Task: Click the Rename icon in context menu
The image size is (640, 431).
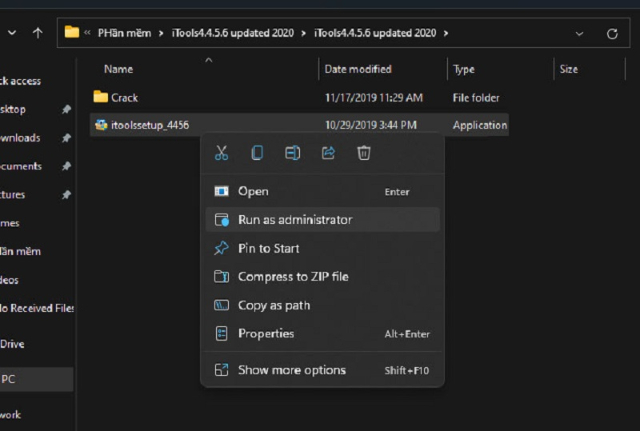Action: 293,153
